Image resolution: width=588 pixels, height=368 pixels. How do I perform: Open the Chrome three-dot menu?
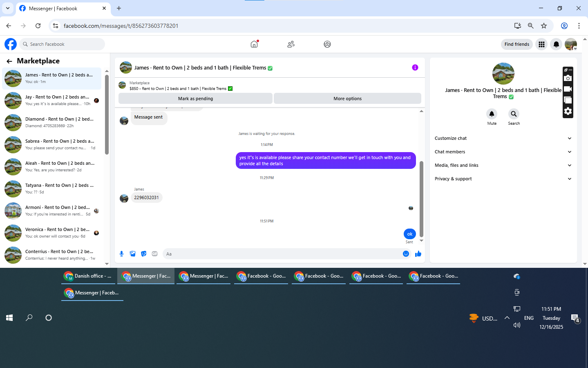(579, 26)
